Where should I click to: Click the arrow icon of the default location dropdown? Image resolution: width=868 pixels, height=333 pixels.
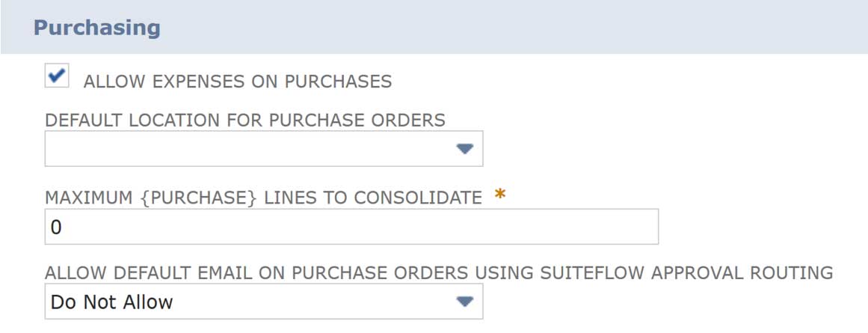[x=465, y=149]
